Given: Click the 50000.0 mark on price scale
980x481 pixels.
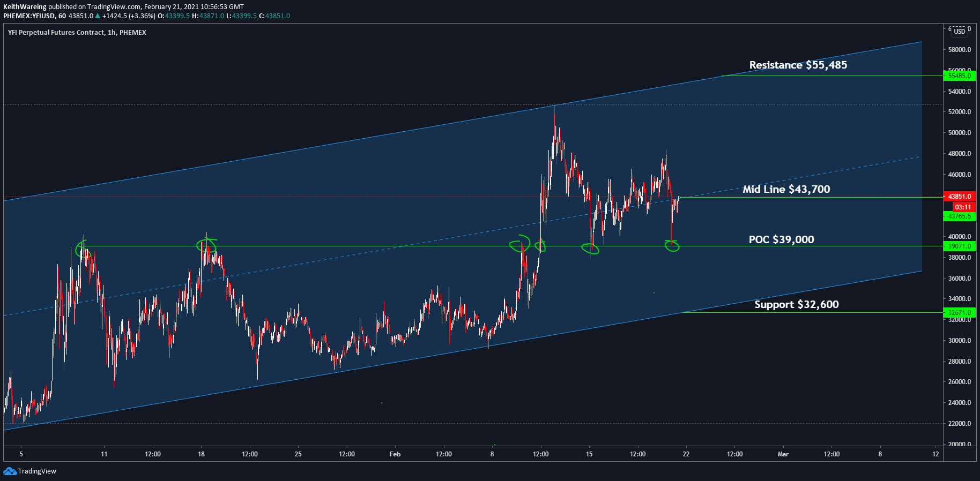Looking at the screenshot, I should [959, 133].
